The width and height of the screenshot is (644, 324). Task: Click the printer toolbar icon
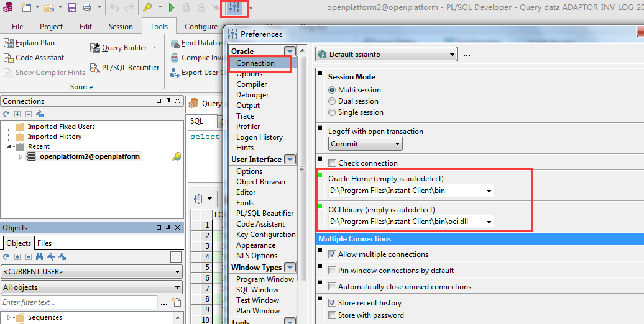[86, 7]
